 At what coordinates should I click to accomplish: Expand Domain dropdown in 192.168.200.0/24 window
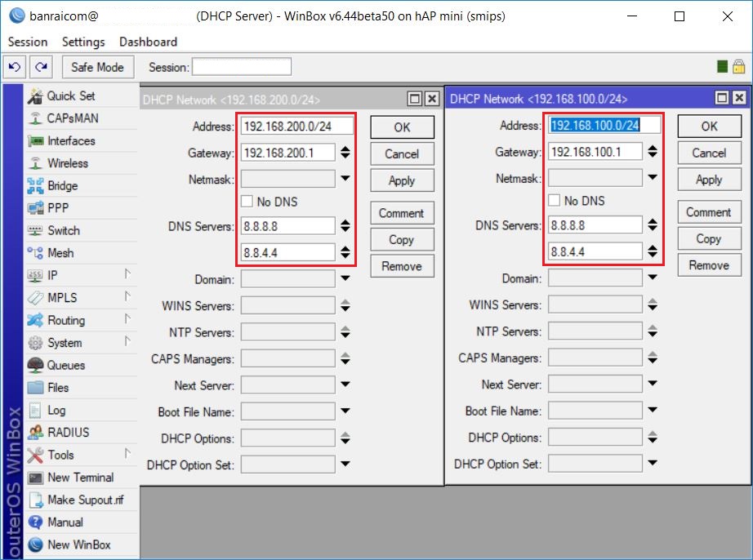pos(345,278)
